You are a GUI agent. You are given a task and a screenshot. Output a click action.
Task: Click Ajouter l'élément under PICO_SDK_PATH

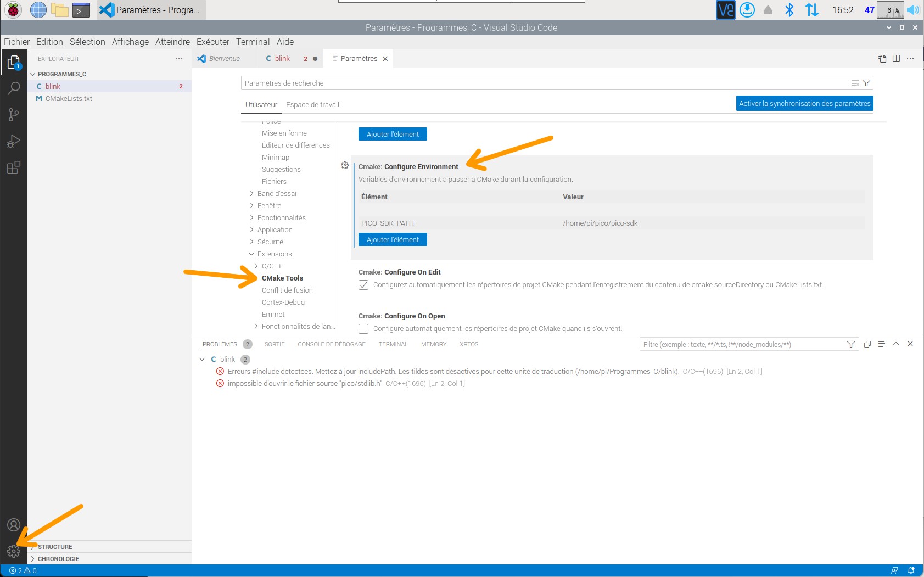pos(393,239)
